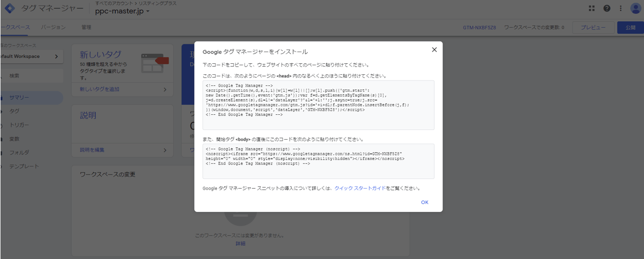Viewport: 644px width, 259px height.
Task: Select the head snippet code box
Action: [x=318, y=105]
